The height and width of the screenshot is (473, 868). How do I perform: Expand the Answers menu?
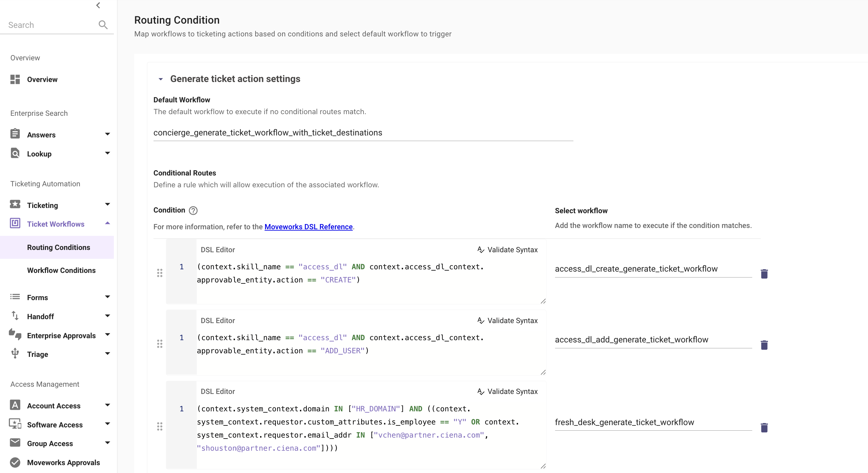(x=108, y=134)
